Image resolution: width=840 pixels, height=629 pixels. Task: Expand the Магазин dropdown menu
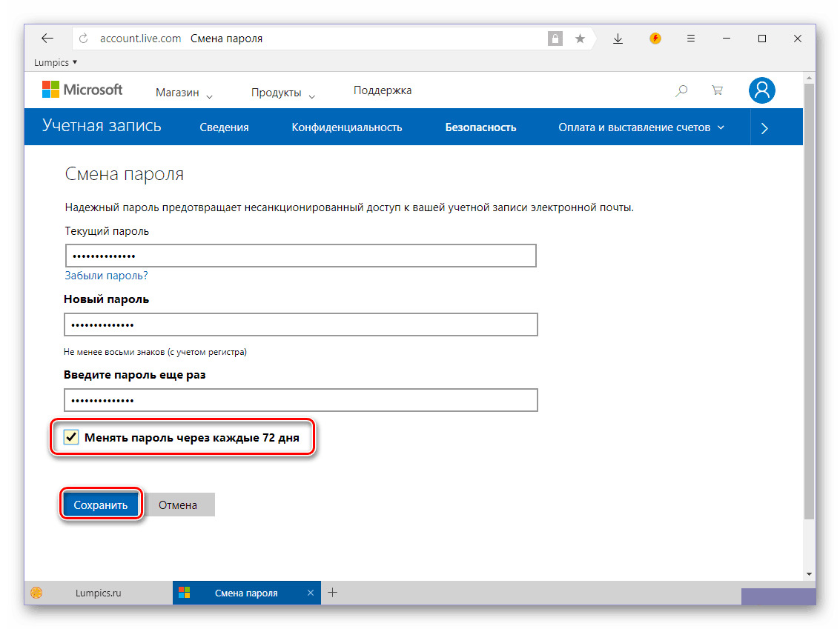pyautogui.click(x=184, y=93)
